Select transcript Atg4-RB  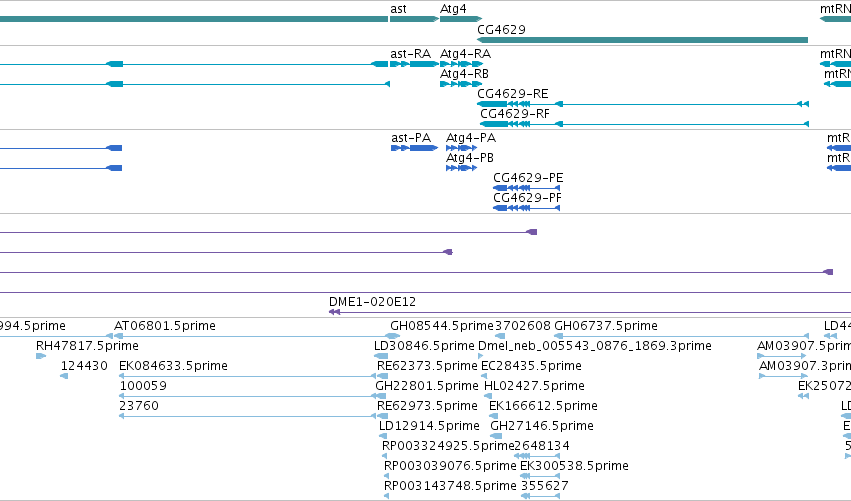coord(461,84)
